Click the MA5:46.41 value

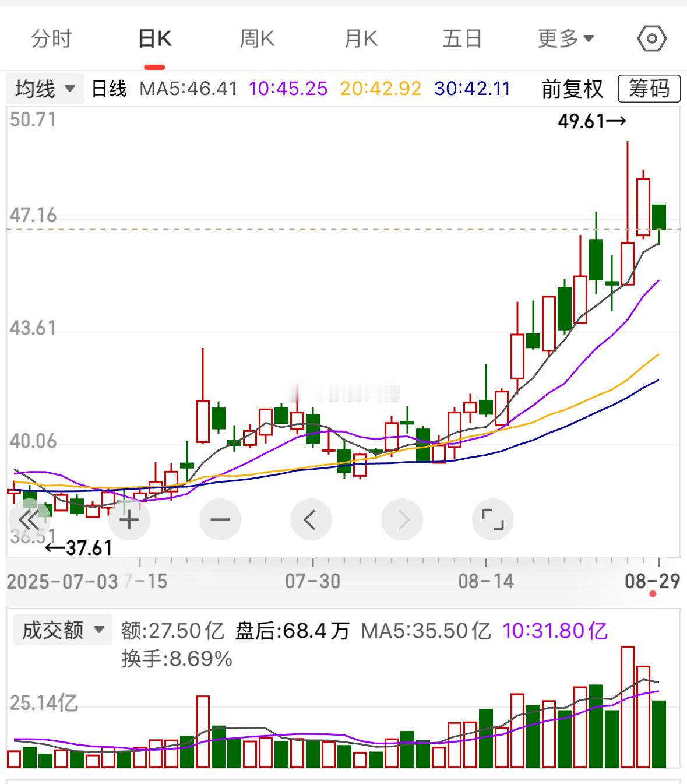188,89
